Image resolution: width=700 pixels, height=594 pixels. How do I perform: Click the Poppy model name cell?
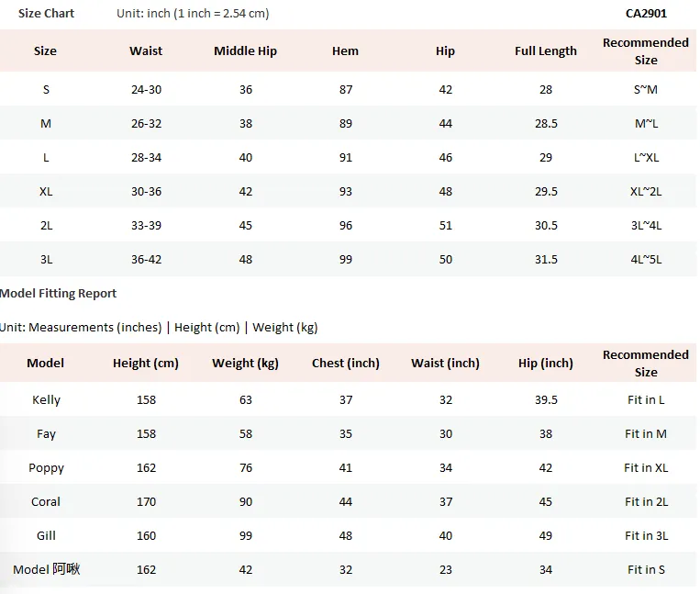[46, 468]
